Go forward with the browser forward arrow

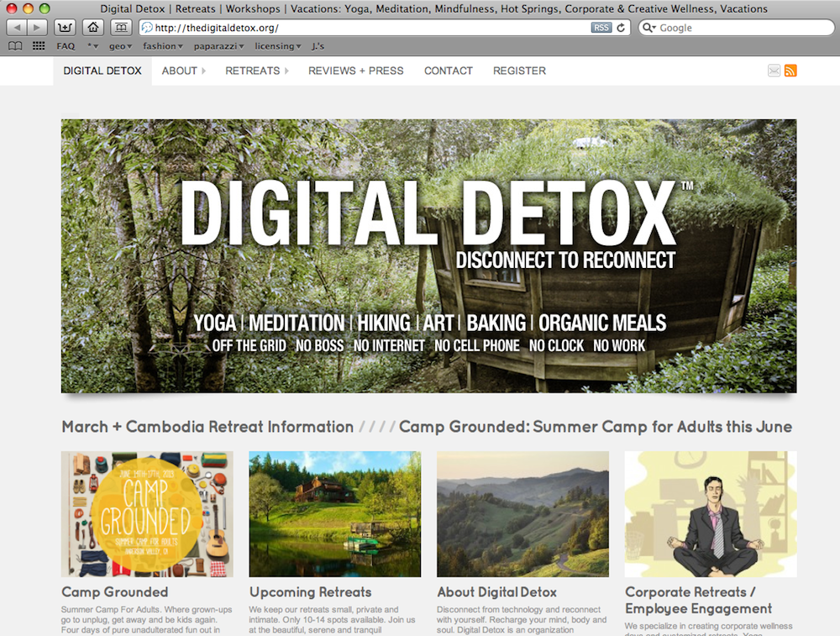click(37, 28)
